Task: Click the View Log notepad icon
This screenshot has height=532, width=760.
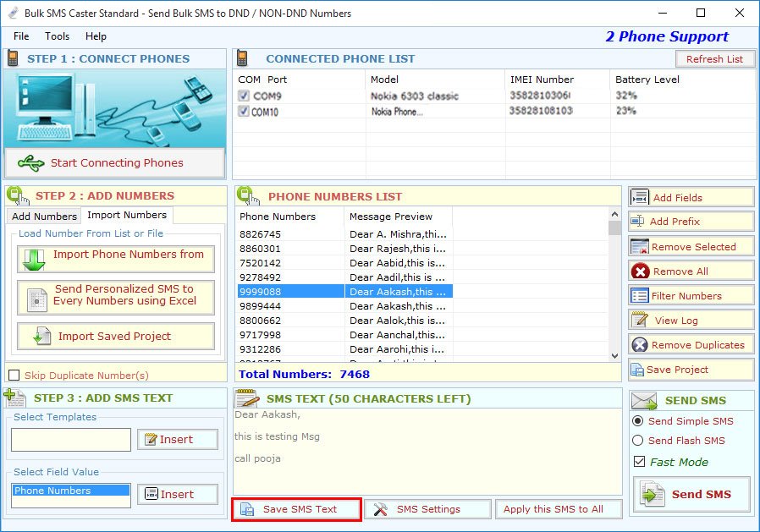Action: point(639,320)
